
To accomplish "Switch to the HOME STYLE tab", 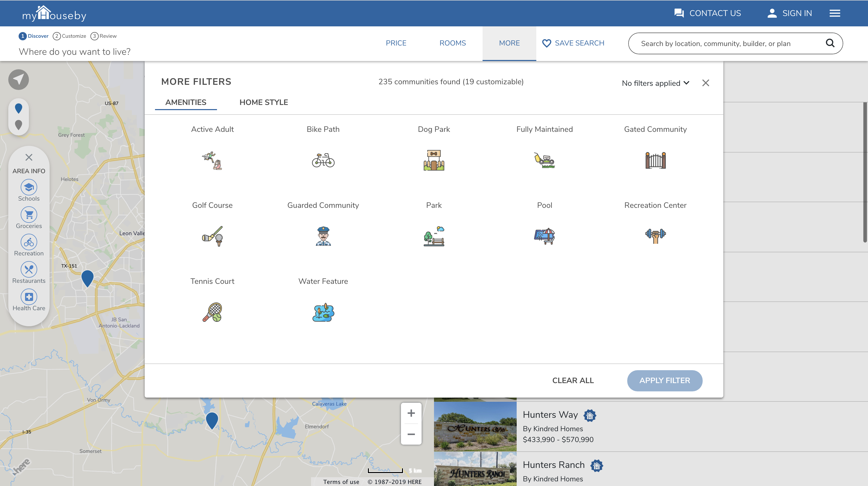I will [263, 102].
